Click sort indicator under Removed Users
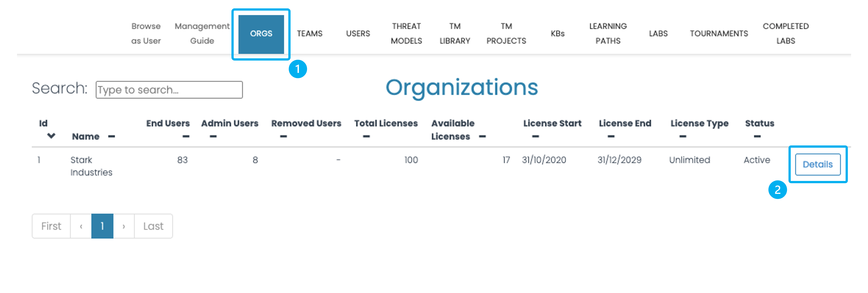 click(283, 136)
